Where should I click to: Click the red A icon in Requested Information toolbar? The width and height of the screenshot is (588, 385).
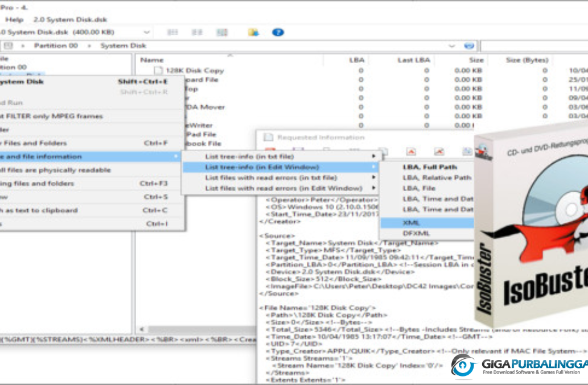click(411, 152)
